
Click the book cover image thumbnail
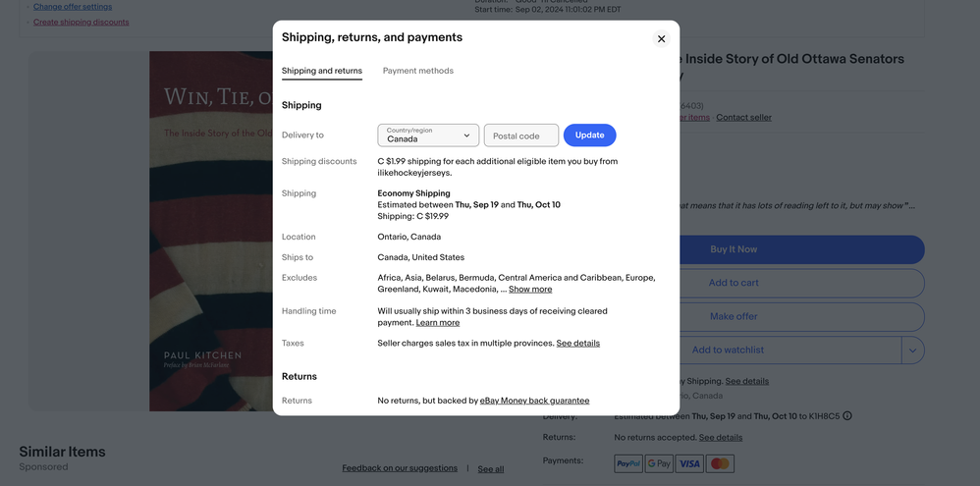(x=210, y=231)
